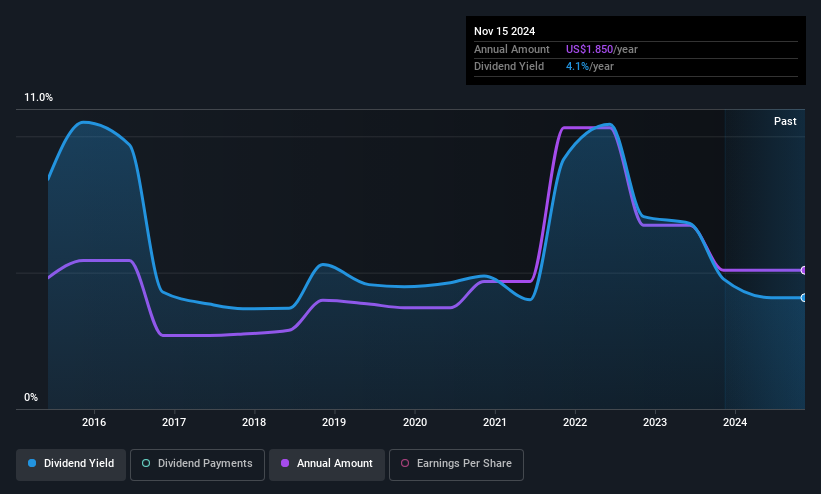Click the 4.1%/year yield value
This screenshot has height=494, width=821.
(x=590, y=67)
